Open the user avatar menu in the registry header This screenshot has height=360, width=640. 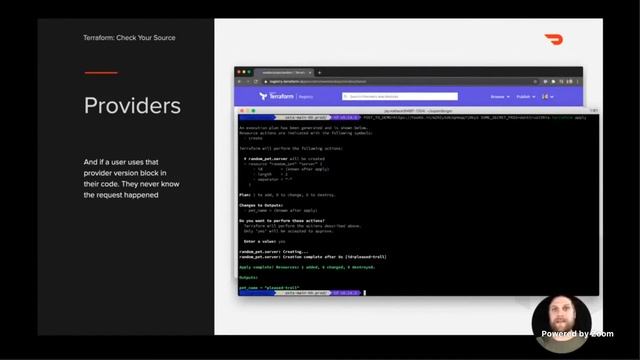pos(547,97)
